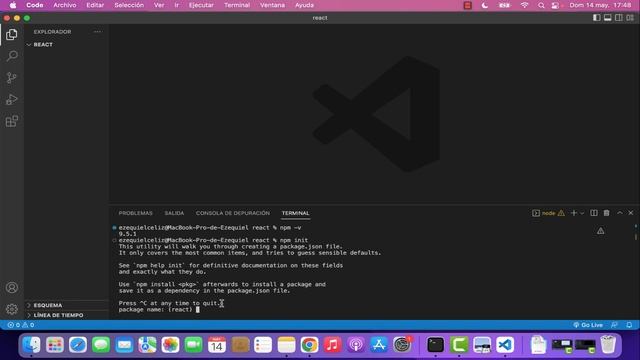This screenshot has width=640, height=360.
Task: Open the Explorer view in activity bar
Action: (12, 34)
